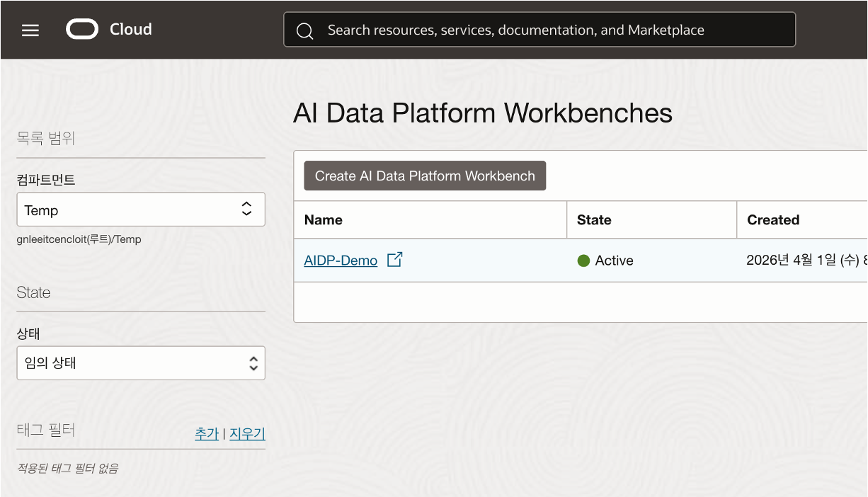Open the hamburger navigation menu

point(30,30)
